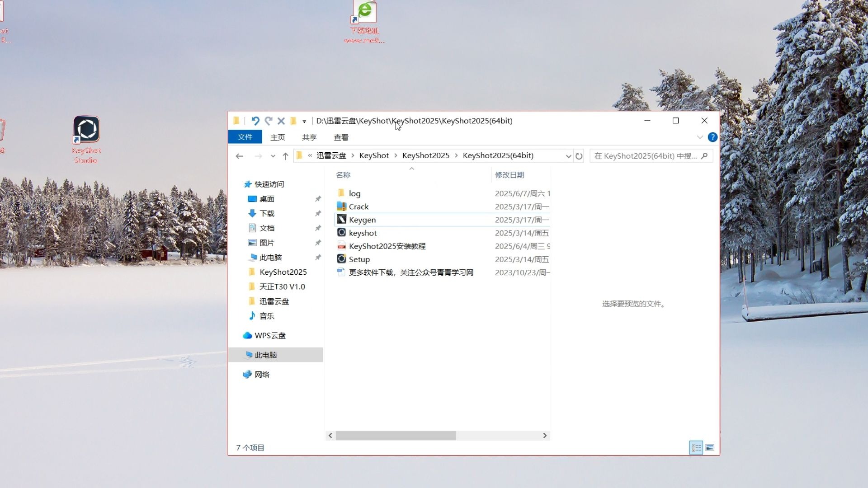This screenshot has height=488, width=868.
Task: Click the horizontal scrollbar thumb in file list
Action: [x=396, y=436]
